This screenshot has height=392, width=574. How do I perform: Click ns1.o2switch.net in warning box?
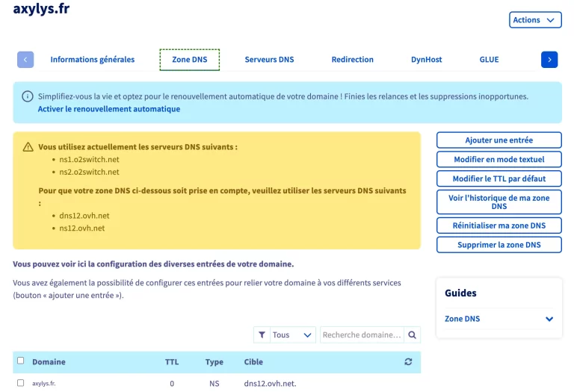coord(89,160)
